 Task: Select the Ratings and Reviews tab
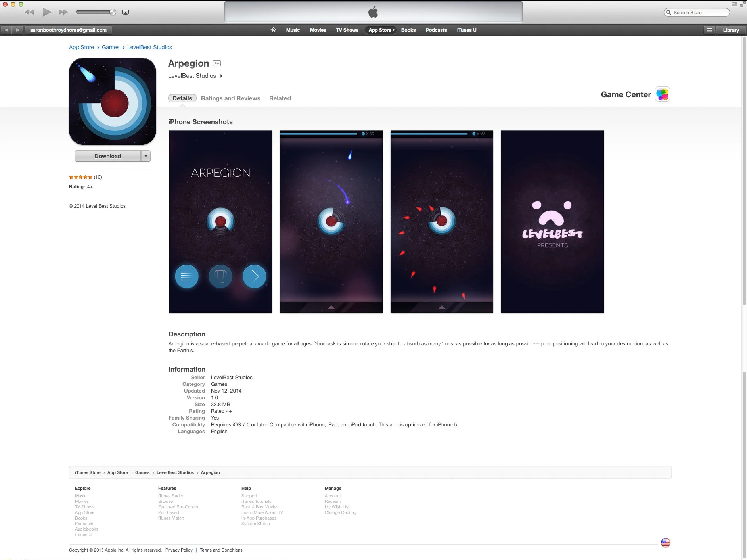point(230,98)
